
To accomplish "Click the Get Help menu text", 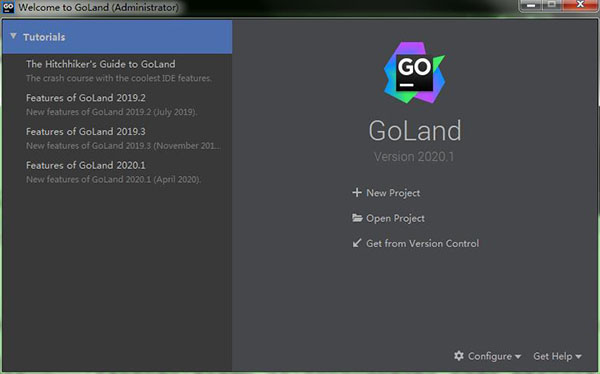I will pyautogui.click(x=553, y=356).
